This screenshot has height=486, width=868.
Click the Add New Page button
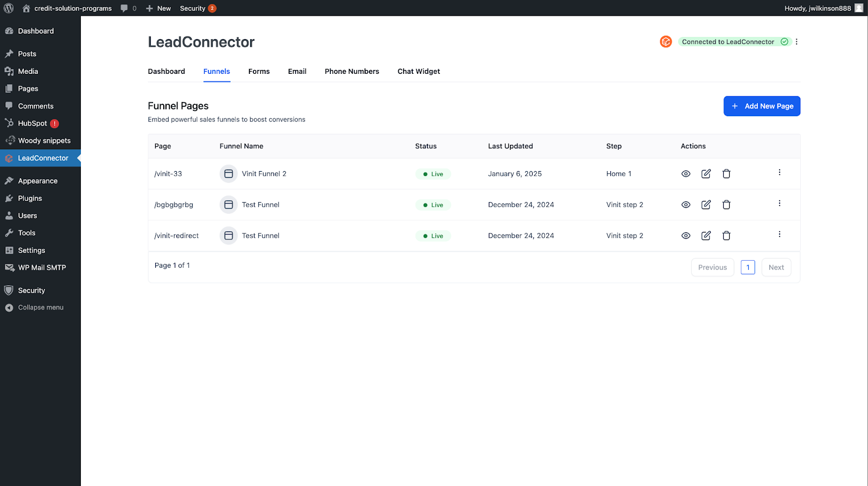[x=762, y=106]
